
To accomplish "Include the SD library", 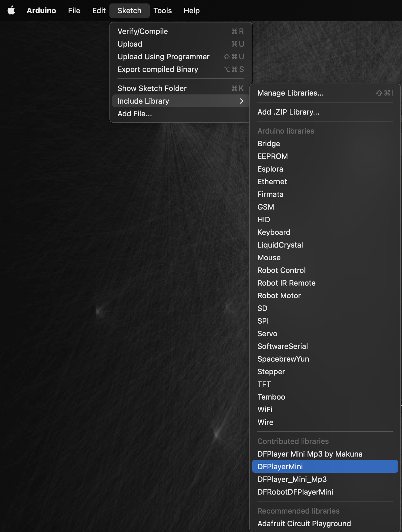I will 325,308.
